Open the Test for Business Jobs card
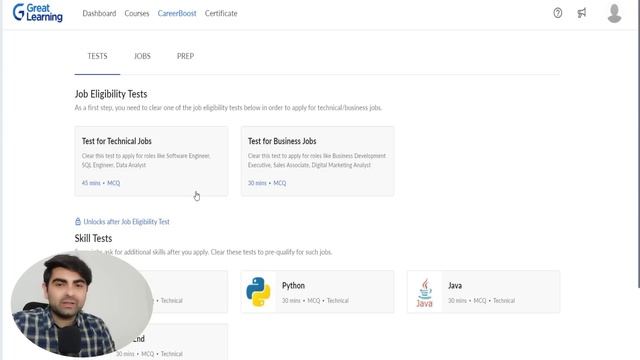Screen dimensions: 640x360 pyautogui.click(x=318, y=161)
